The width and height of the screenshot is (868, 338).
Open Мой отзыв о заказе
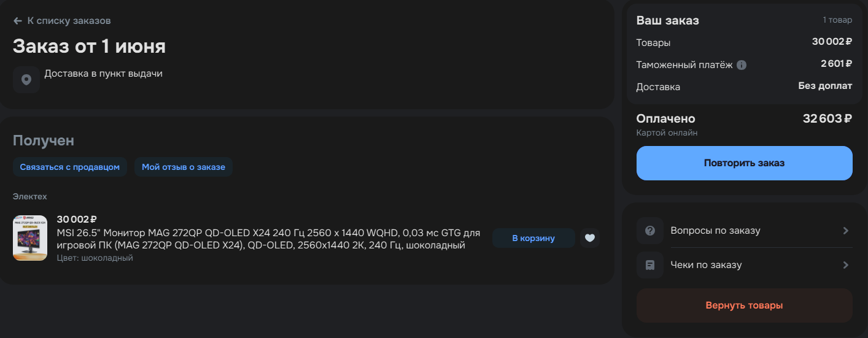184,167
